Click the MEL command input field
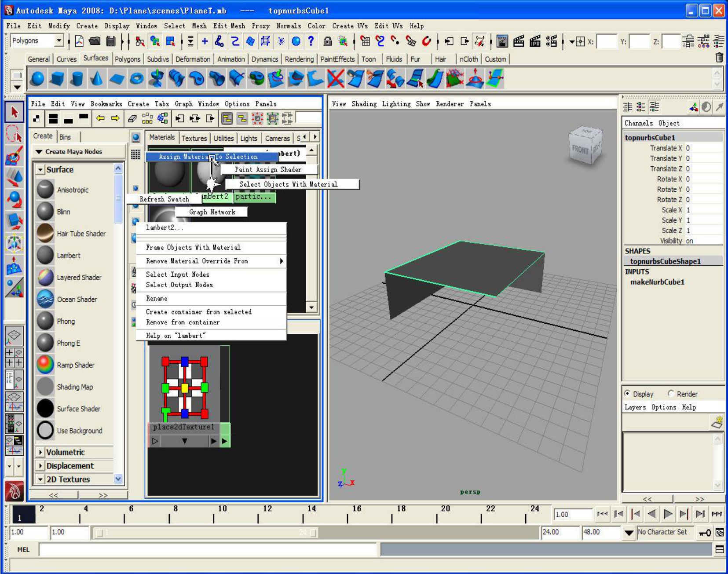Screen dimensions: 728x574 pos(208,549)
